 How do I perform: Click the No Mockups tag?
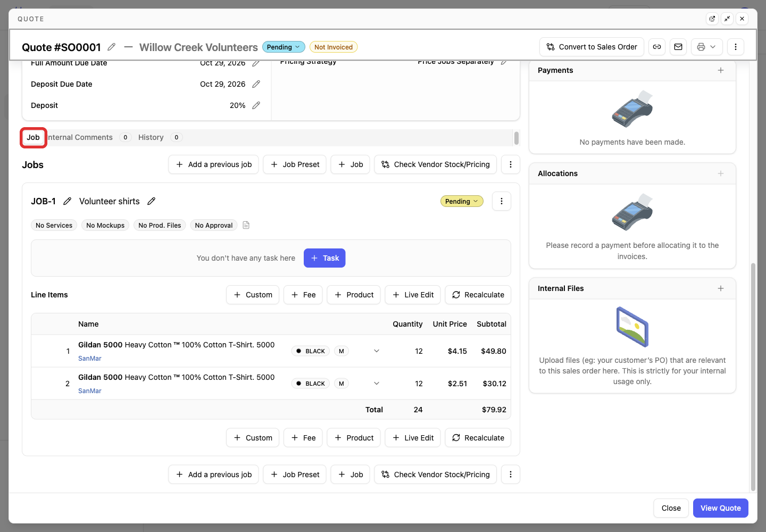[x=105, y=225]
